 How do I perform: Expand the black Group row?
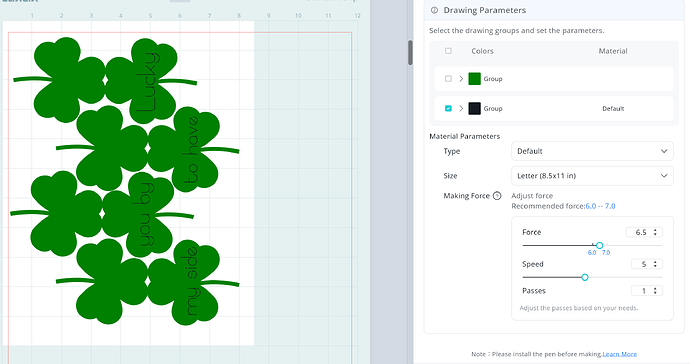tap(461, 108)
